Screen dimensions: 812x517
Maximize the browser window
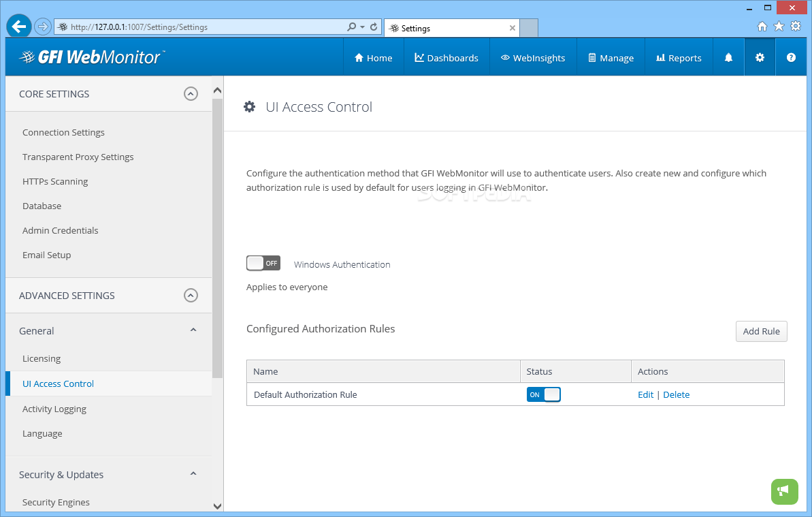coord(768,7)
